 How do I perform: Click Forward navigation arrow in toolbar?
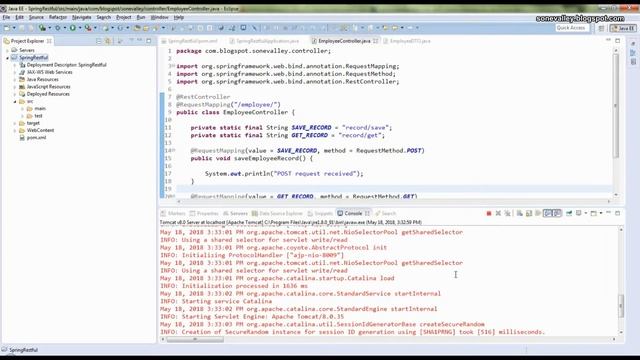[410, 28]
